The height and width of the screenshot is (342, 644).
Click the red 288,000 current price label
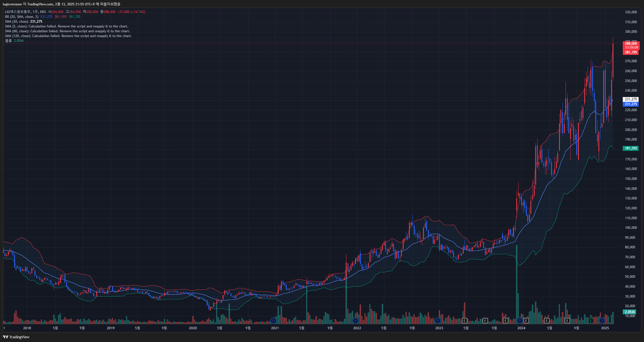click(631, 43)
